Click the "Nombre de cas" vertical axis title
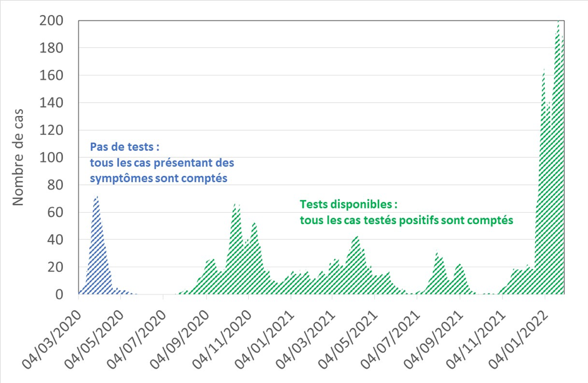Screen dimensions: 588x383 coord(17,157)
